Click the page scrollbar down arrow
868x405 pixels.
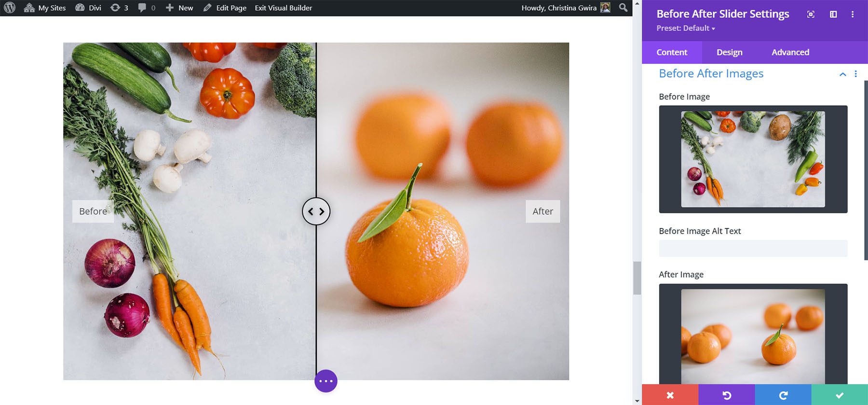point(637,401)
